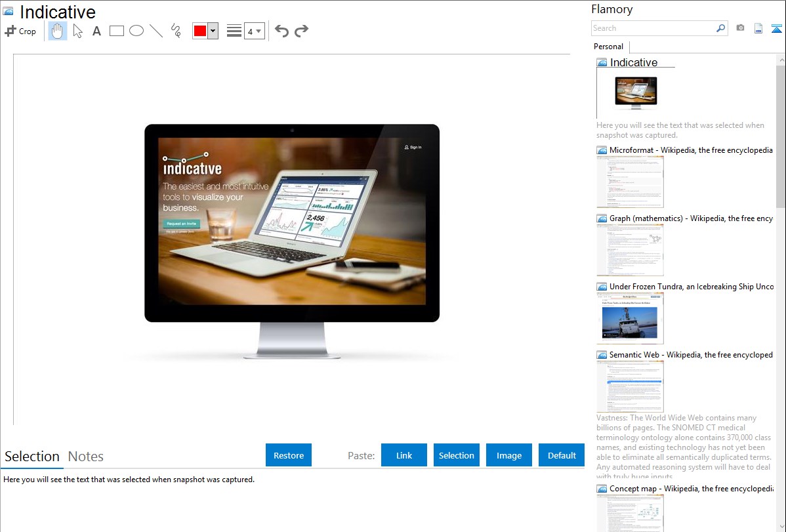The width and height of the screenshot is (786, 532).
Task: Redo the undone annotation
Action: pyautogui.click(x=301, y=31)
